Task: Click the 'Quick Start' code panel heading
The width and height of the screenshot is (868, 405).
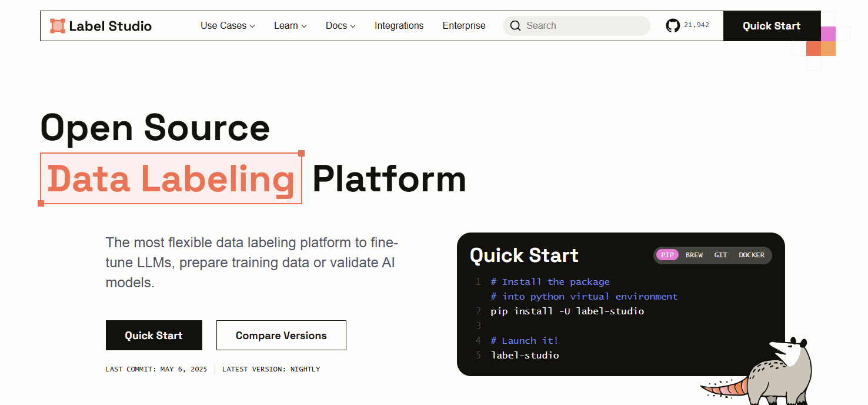Action: 524,255
